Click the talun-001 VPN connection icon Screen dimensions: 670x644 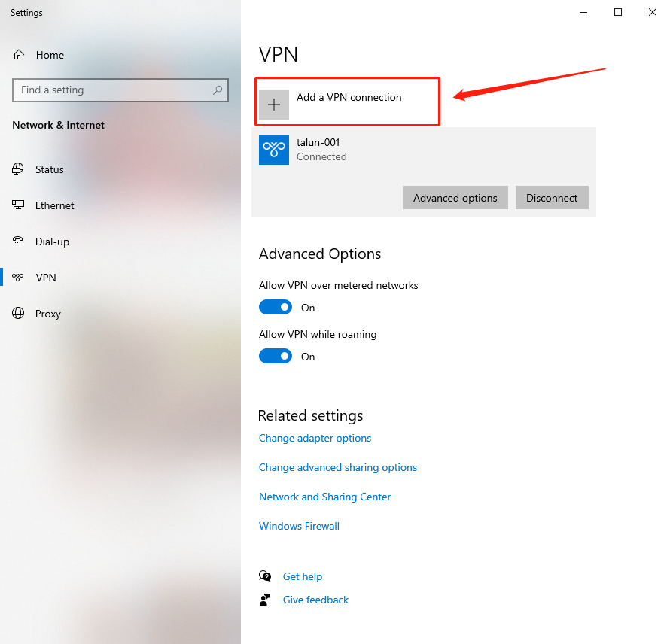274,150
